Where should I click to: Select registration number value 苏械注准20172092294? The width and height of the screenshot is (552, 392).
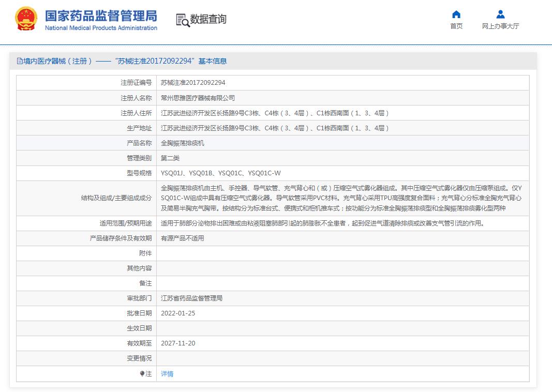pos(193,83)
